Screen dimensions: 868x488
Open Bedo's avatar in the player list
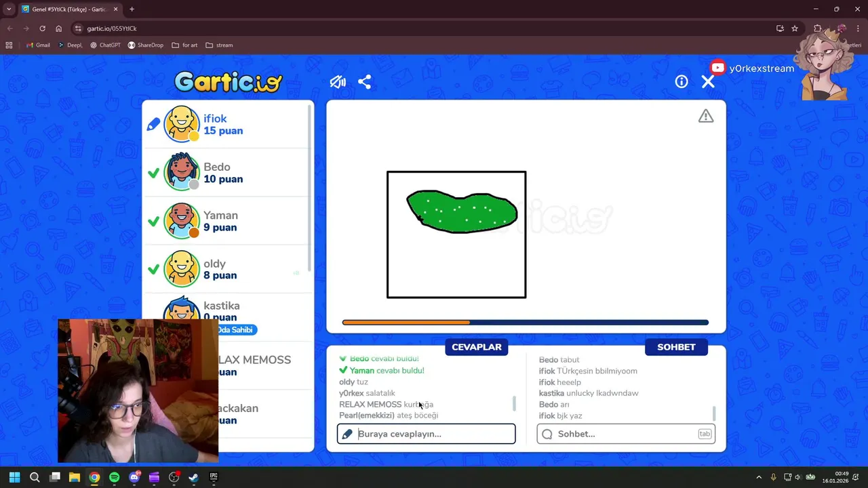coord(182,172)
